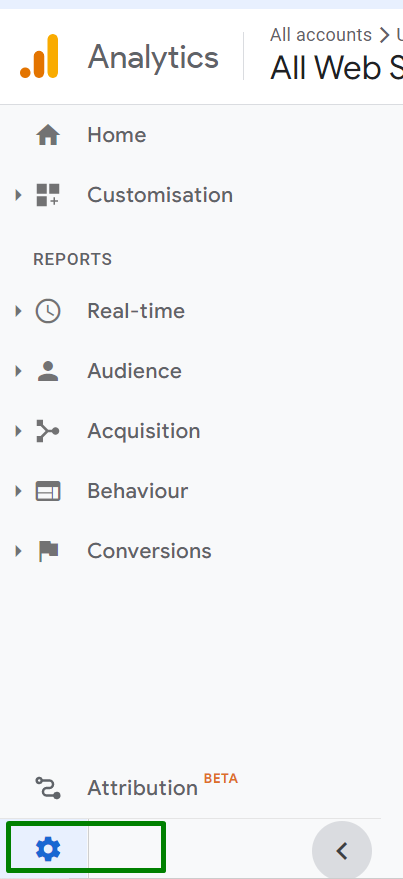Select the Behaviour menu label

pyautogui.click(x=138, y=491)
